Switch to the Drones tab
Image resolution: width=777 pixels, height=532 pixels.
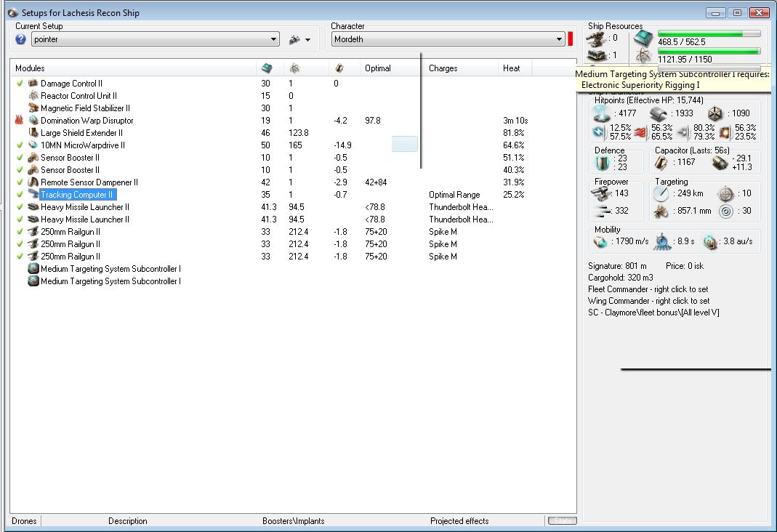[x=24, y=520]
